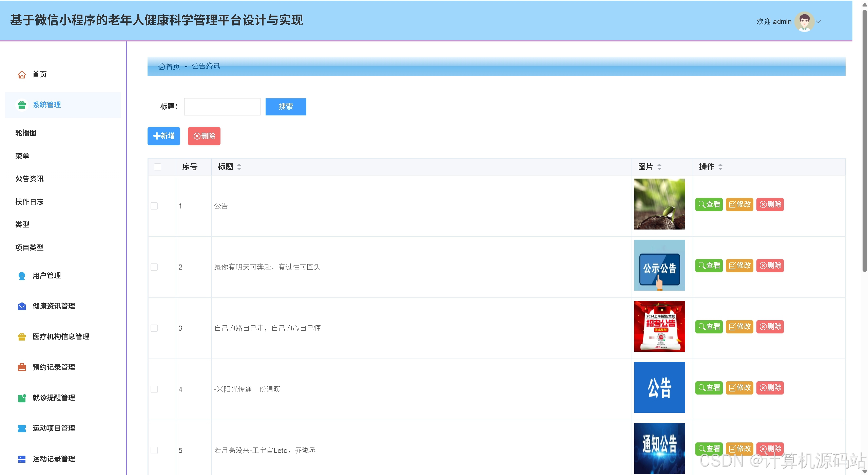Delete row 4 with 删除 button

point(770,388)
